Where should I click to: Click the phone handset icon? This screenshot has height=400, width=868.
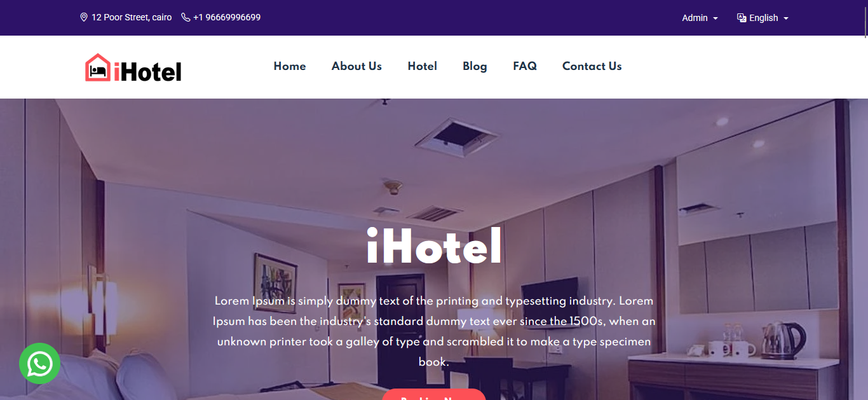click(186, 17)
